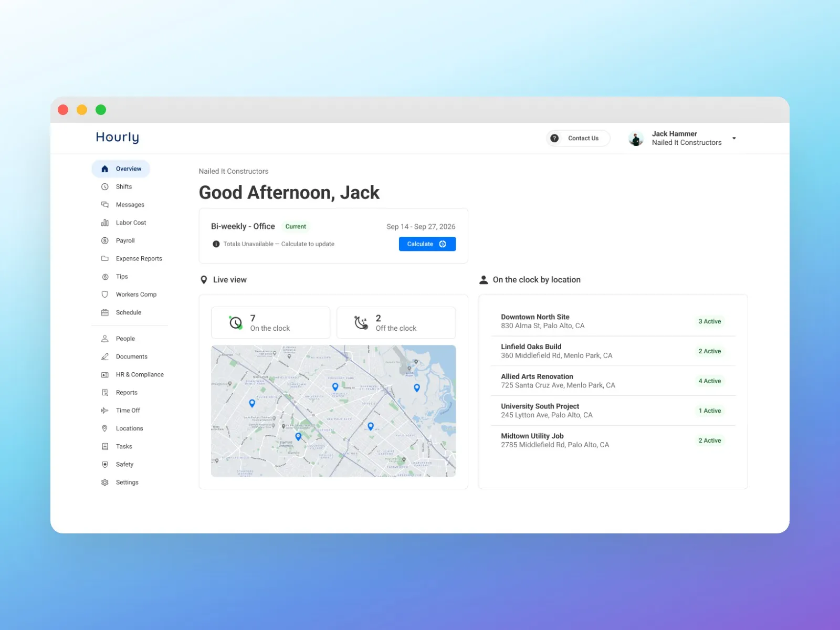The width and height of the screenshot is (840, 630).
Task: Click Jack Hammer's profile avatar
Action: (x=636, y=139)
